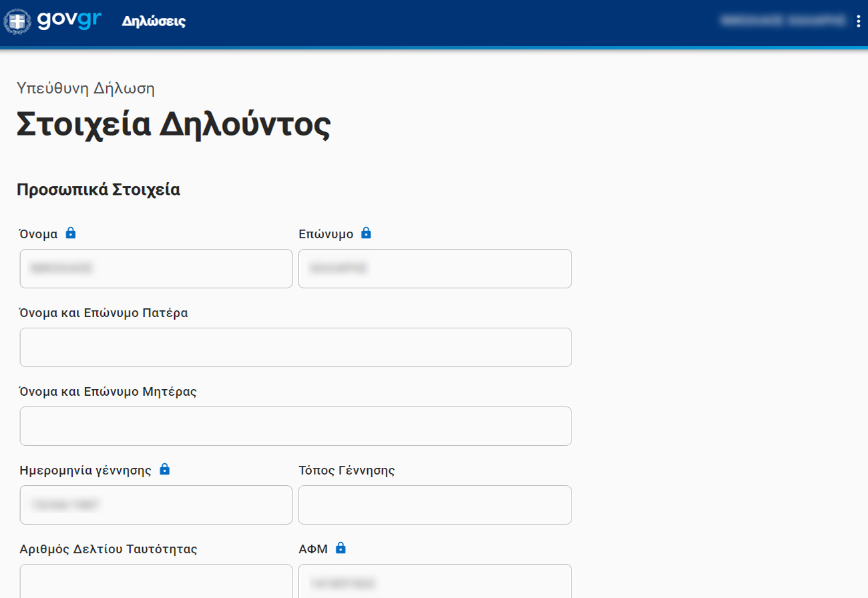Select the Δηλώσεις navigation item

point(154,21)
